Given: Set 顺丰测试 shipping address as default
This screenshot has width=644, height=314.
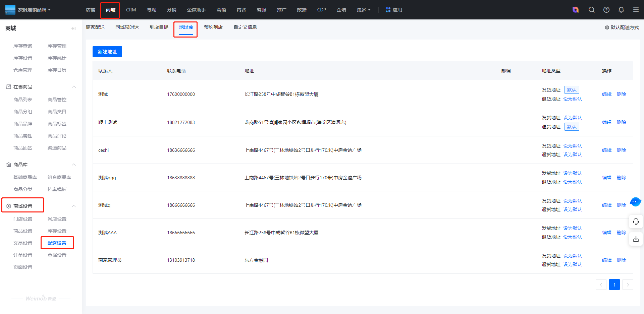Looking at the screenshot, I should [x=573, y=118].
